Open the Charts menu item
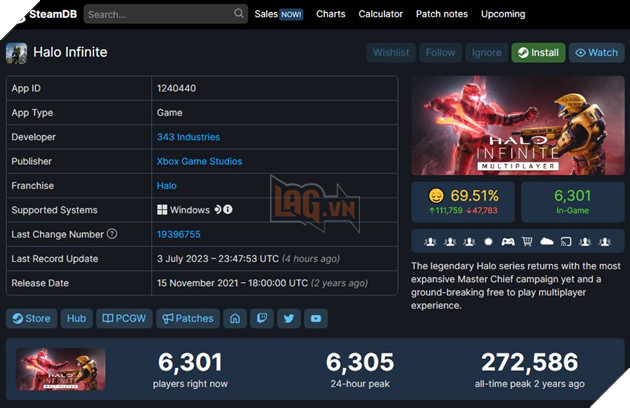This screenshot has height=408, width=630. [x=331, y=14]
